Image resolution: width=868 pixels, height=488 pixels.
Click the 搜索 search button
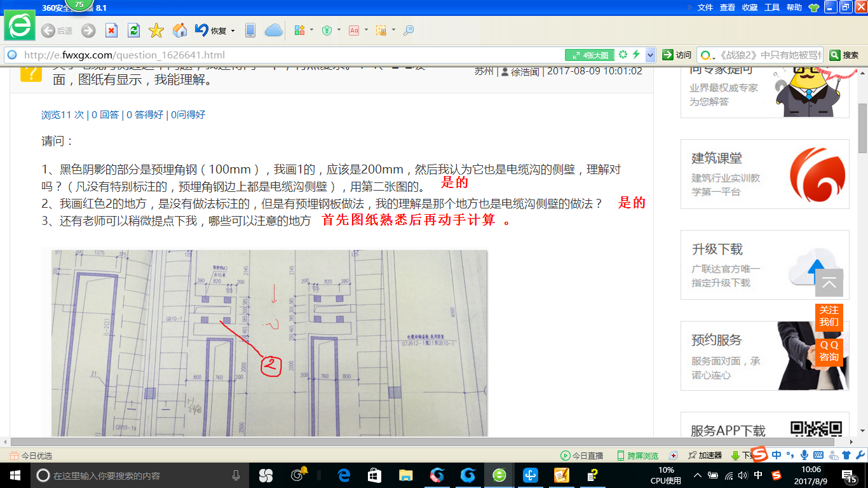coord(844,55)
